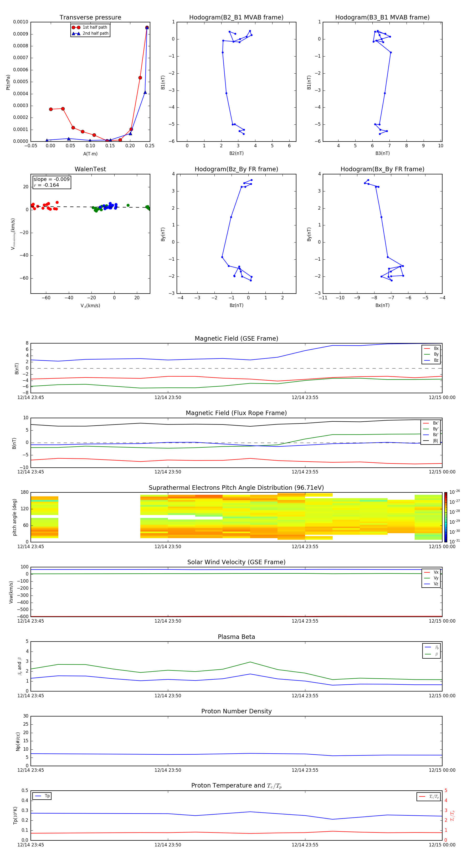This screenshot has height=868, width=473.
Task: Click "12/14 23:50" tick under Proton Number Density
Action: click(x=168, y=770)
